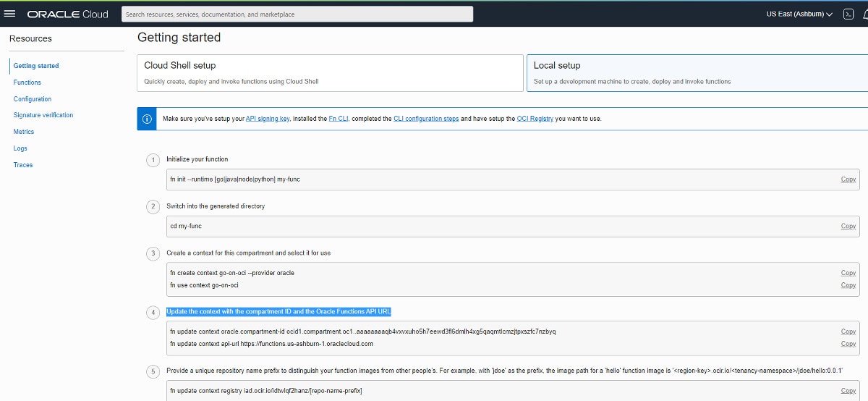Click the top search resources field
The width and height of the screenshot is (868, 401).
click(297, 14)
